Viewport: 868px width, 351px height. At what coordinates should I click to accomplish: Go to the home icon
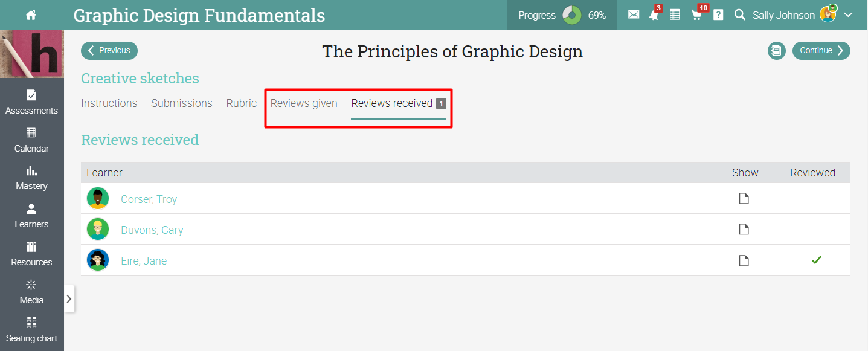click(x=31, y=15)
